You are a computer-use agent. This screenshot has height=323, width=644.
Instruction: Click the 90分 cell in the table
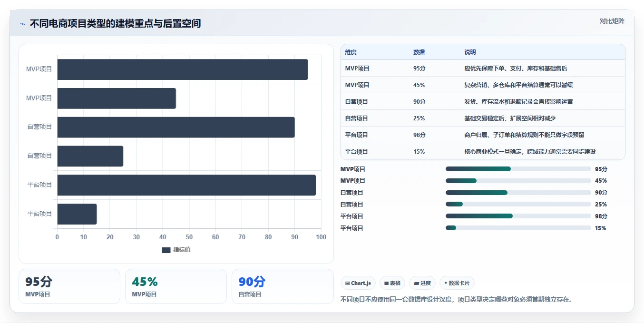[420, 102]
